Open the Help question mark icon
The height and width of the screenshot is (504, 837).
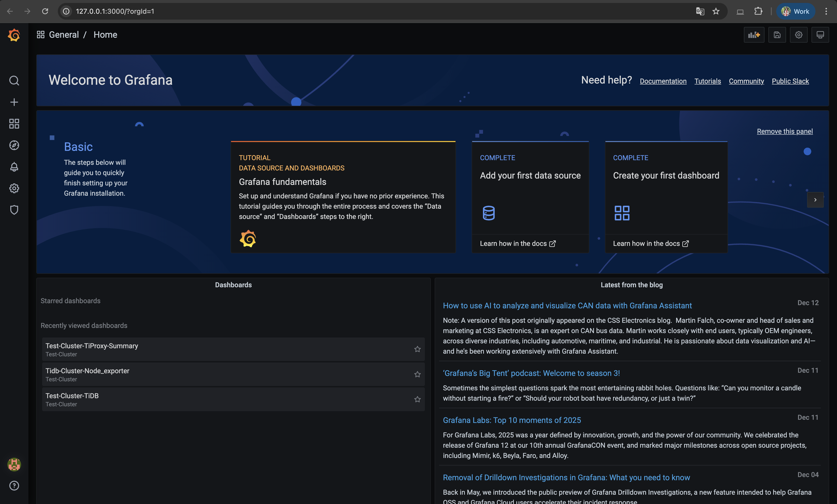tap(14, 486)
